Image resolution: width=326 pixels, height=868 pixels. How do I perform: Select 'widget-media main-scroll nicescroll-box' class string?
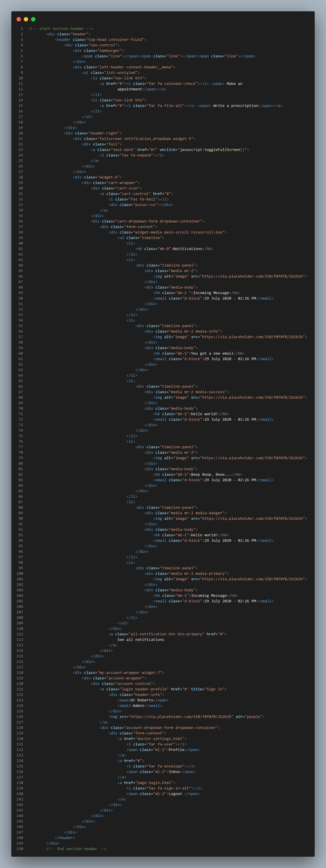tap(179, 232)
